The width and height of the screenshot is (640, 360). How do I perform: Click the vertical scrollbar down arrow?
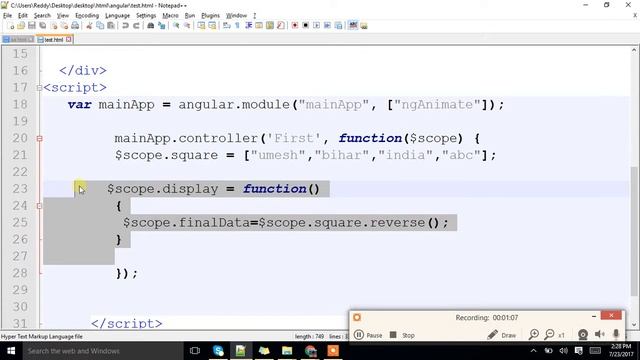tap(634, 325)
